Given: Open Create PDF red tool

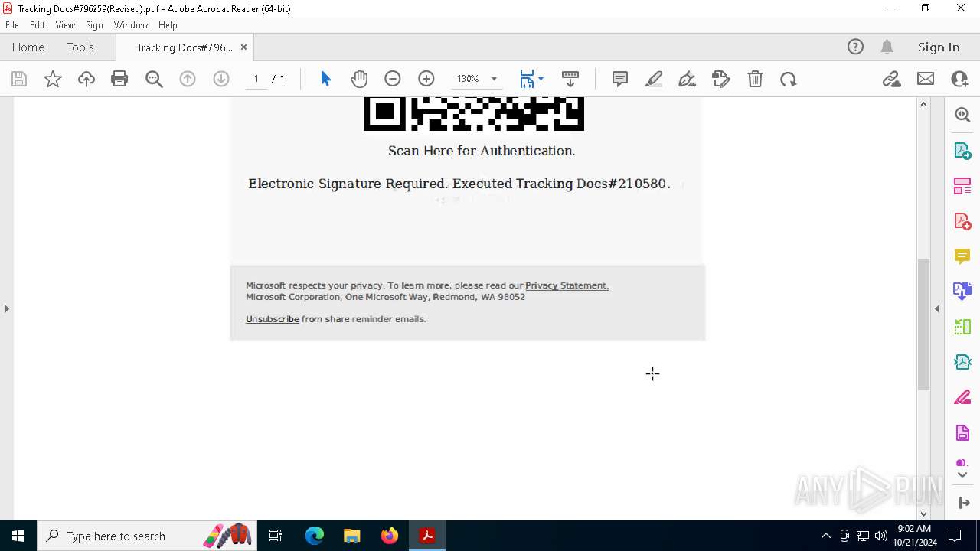Looking at the screenshot, I should point(962,221).
